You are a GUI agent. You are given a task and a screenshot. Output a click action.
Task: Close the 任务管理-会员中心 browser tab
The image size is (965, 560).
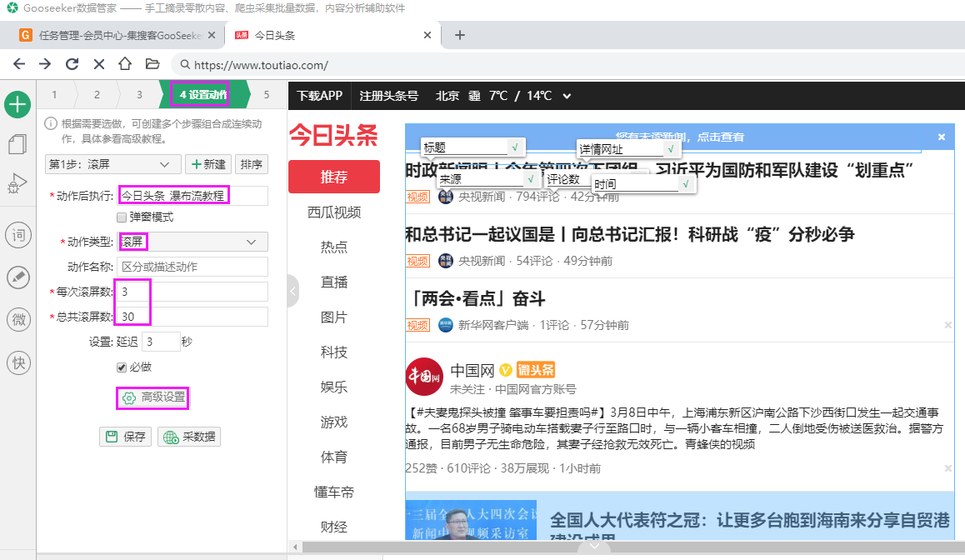tap(212, 35)
